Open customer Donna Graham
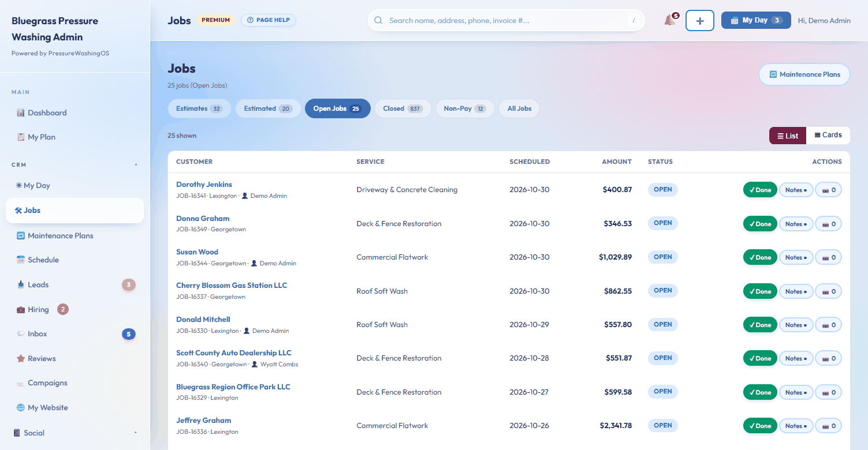Viewport: 868px width, 450px height. (203, 219)
